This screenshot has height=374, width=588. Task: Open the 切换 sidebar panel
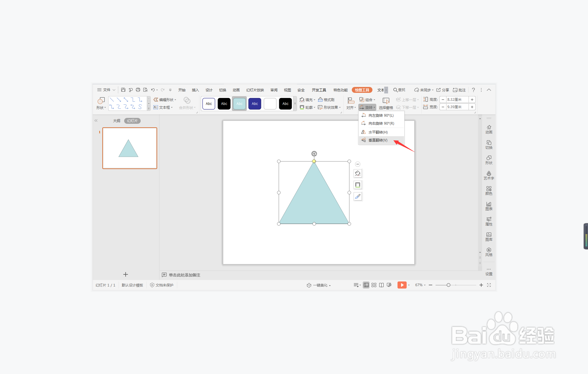(x=489, y=145)
